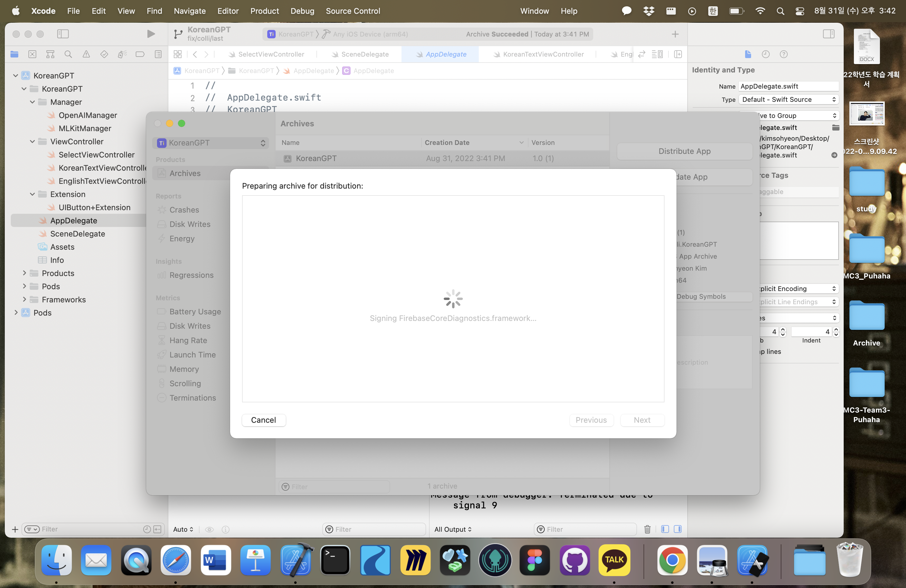Switch to SceneDelegate tab
The image size is (906, 588).
click(x=360, y=54)
